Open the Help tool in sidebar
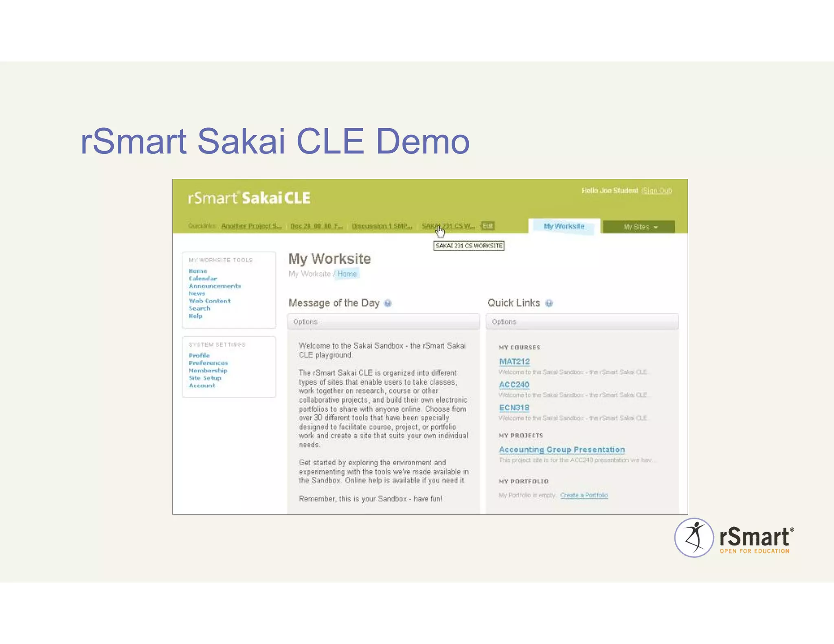Viewport: 834px width, 644px height. tap(195, 316)
